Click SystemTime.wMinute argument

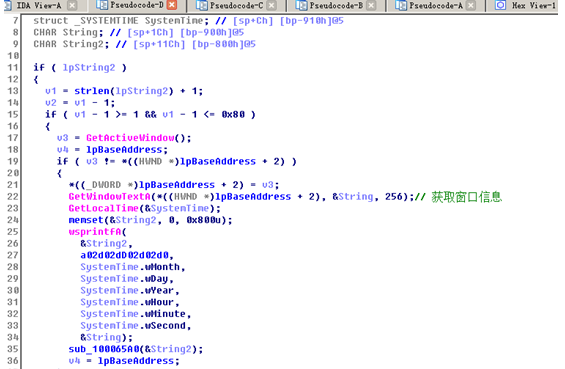133,314
